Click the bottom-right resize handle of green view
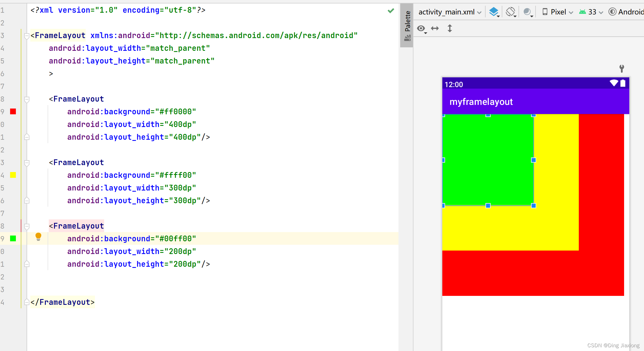Screen dimensions: 644x351 coord(533,206)
